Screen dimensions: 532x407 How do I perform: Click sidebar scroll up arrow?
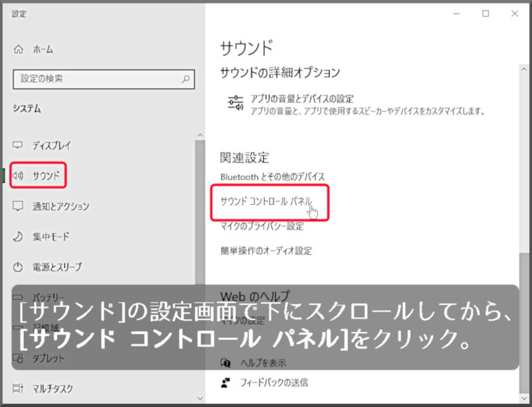coord(200,135)
